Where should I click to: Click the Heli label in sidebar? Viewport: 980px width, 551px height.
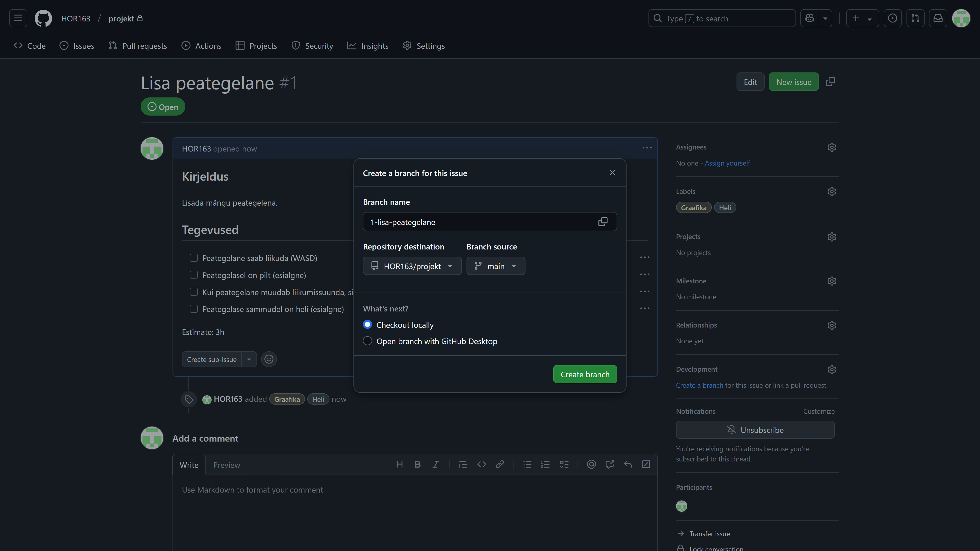click(x=725, y=208)
